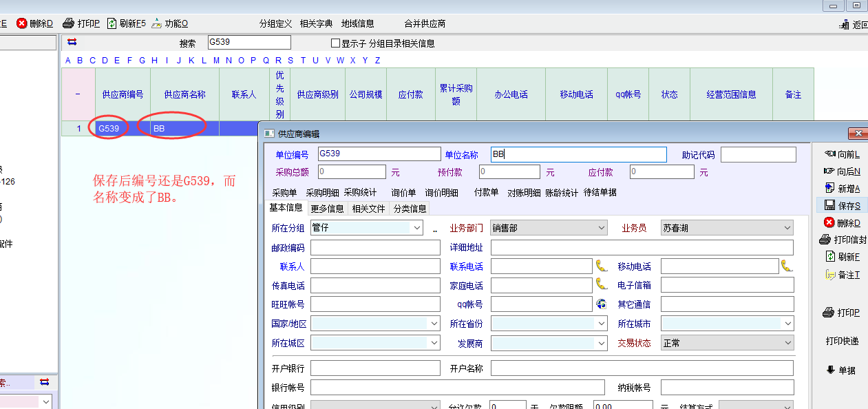This screenshot has width=868, height=409.
Task: Click the New (新增A) icon button
Action: (829, 188)
